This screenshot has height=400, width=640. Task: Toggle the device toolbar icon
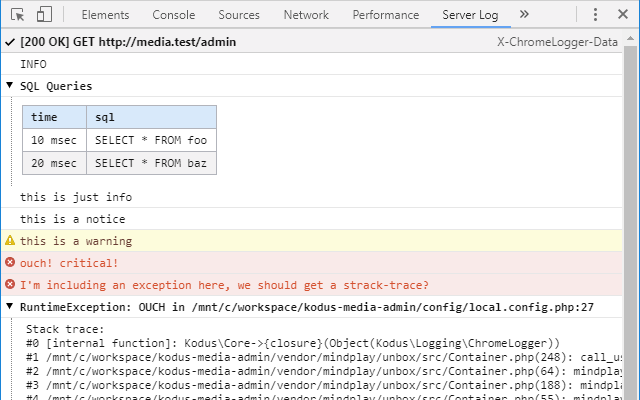44,15
